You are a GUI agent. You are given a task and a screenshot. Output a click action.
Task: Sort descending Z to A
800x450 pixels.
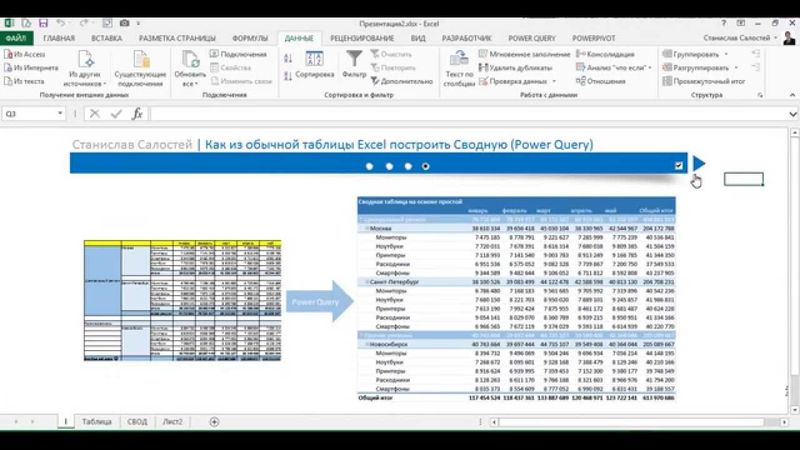coord(288,76)
